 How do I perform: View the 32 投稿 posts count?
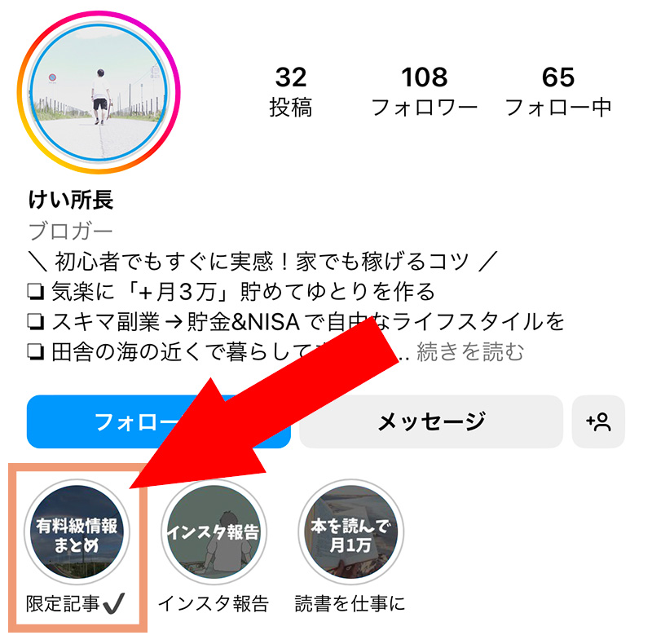[291, 92]
